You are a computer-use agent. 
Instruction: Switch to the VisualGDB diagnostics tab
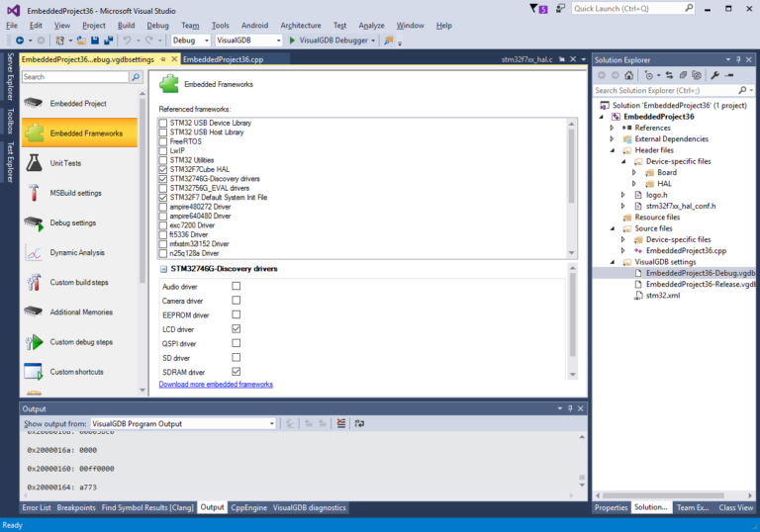pos(309,508)
